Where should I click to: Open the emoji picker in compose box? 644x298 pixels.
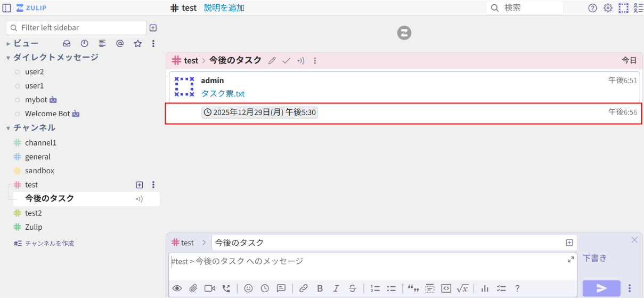click(248, 288)
